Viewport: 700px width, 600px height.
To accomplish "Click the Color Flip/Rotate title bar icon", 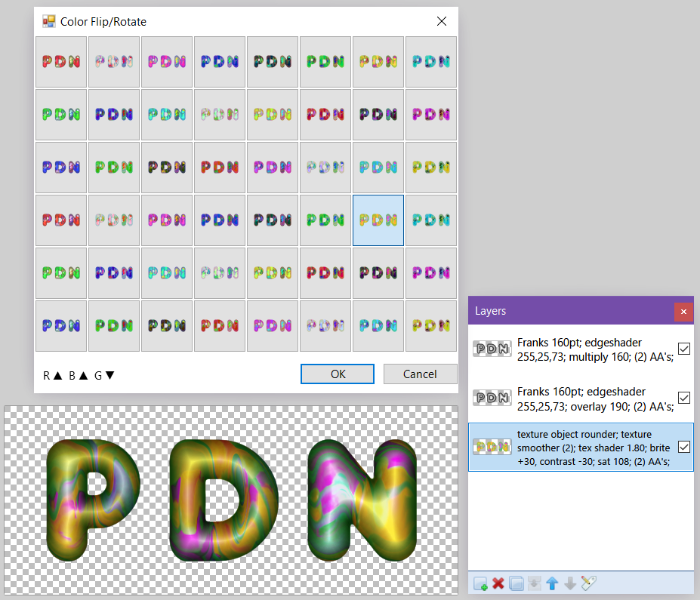I will click(x=48, y=21).
